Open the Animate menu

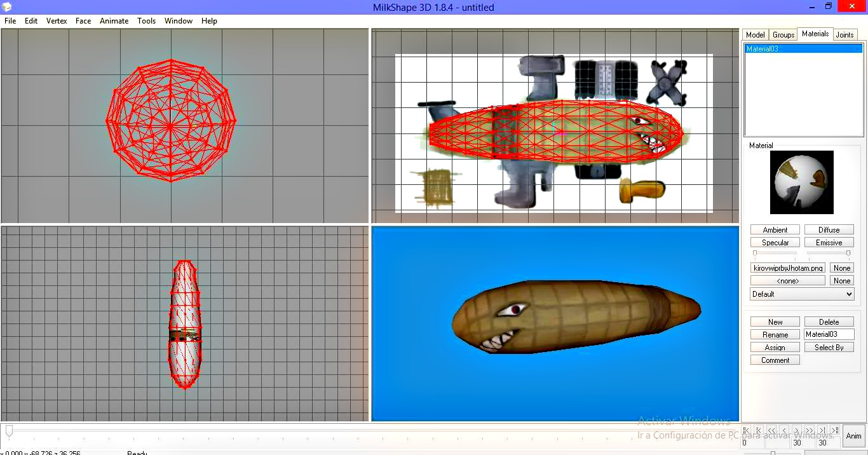[114, 21]
